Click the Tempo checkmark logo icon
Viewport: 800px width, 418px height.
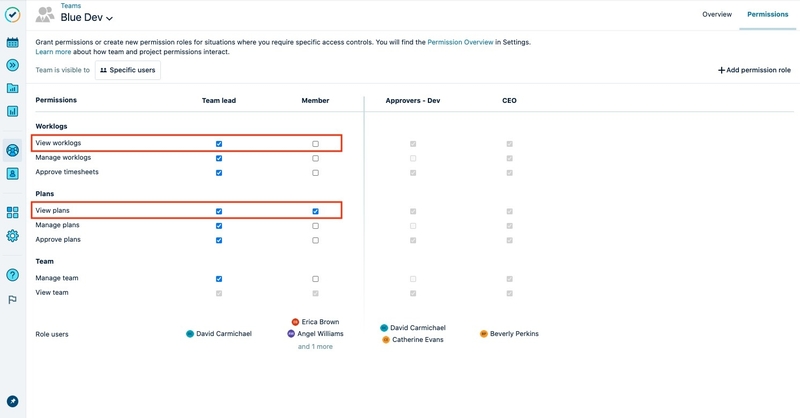click(x=12, y=15)
